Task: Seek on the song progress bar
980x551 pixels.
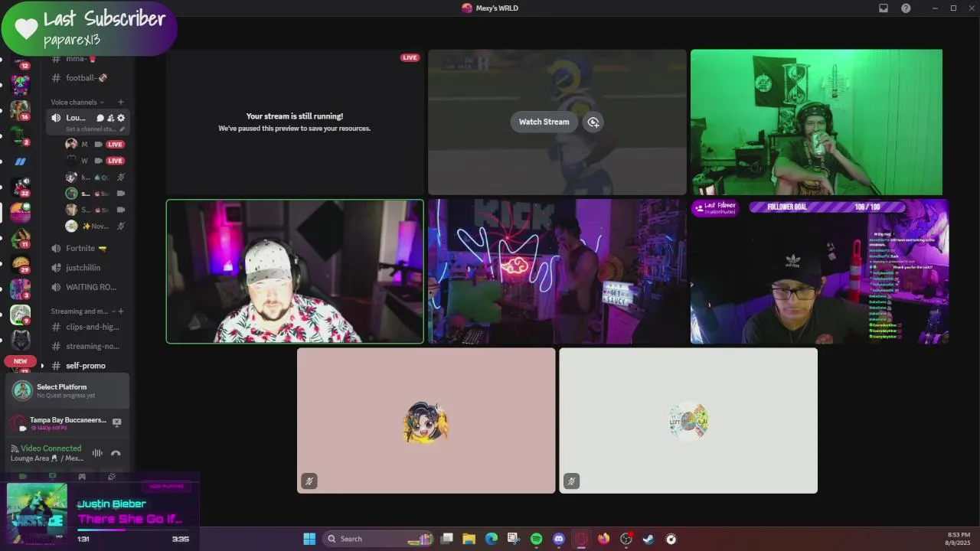Action: pyautogui.click(x=133, y=530)
